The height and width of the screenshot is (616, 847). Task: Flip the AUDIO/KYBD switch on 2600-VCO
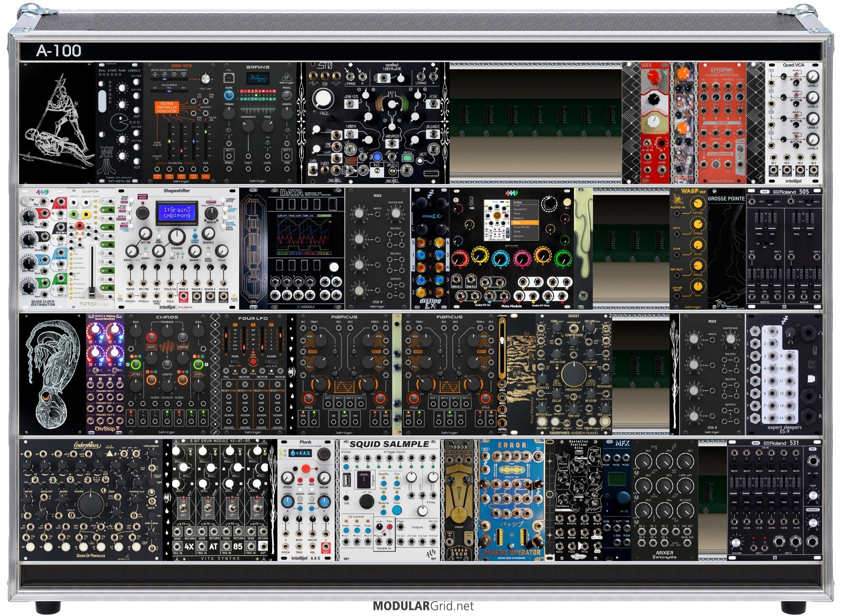[x=157, y=150]
